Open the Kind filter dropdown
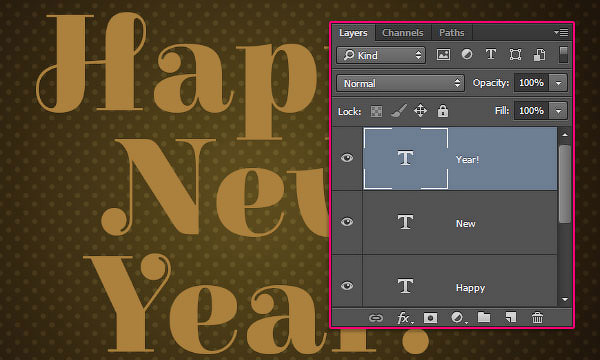Screen dimensions: 600x360 (x=381, y=55)
